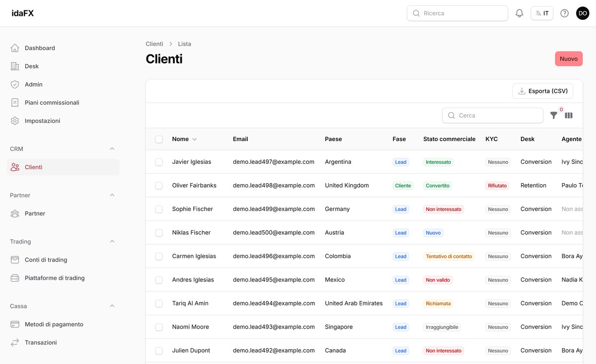Viewport: 596px width, 364px height.
Task: Open Transazioni page
Action: 63,343
